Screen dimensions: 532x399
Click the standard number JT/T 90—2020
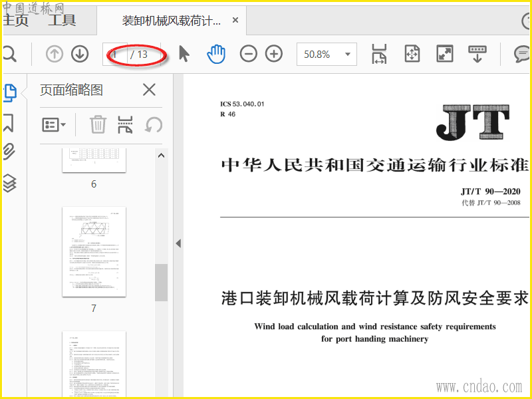[491, 192]
